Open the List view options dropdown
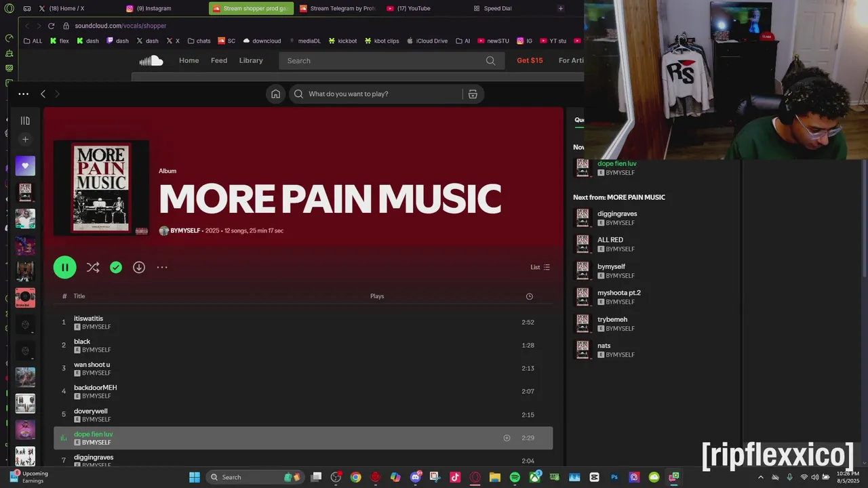Image resolution: width=868 pixels, height=488 pixels. click(x=540, y=267)
